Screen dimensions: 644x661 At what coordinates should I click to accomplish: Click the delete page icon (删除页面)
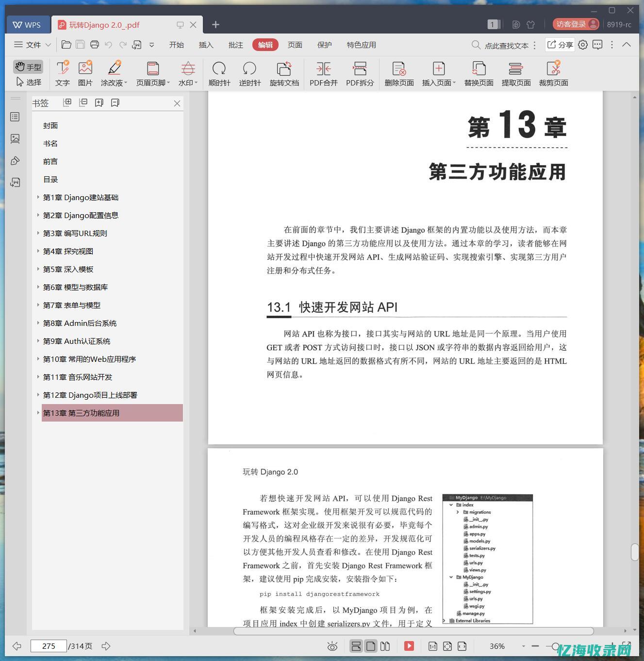click(x=399, y=68)
